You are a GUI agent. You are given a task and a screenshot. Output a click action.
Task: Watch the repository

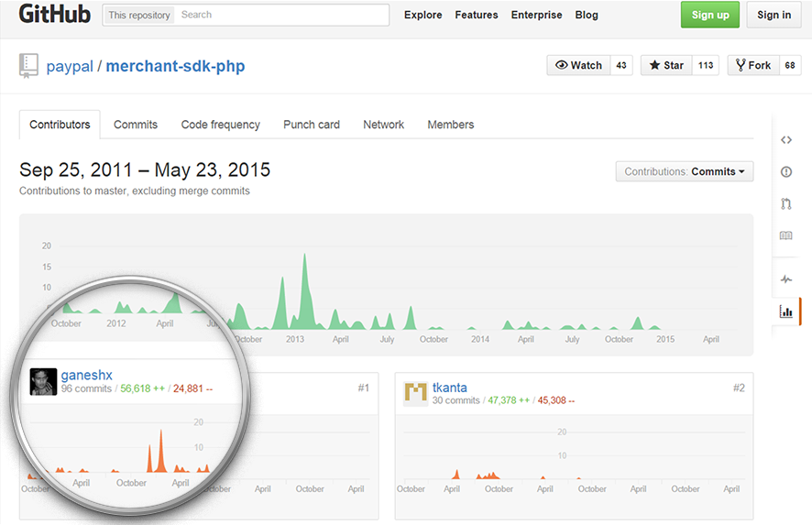[x=578, y=65]
